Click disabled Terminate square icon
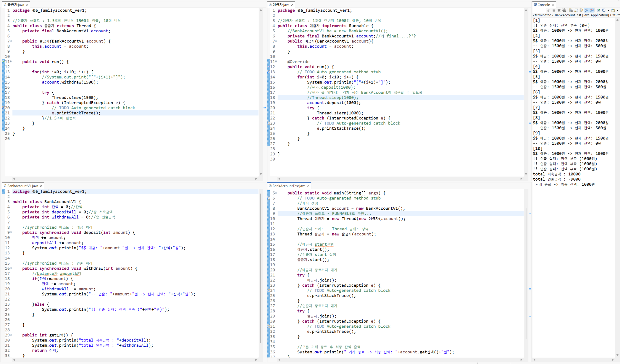Screen dimensions: 620x364 [554, 10]
